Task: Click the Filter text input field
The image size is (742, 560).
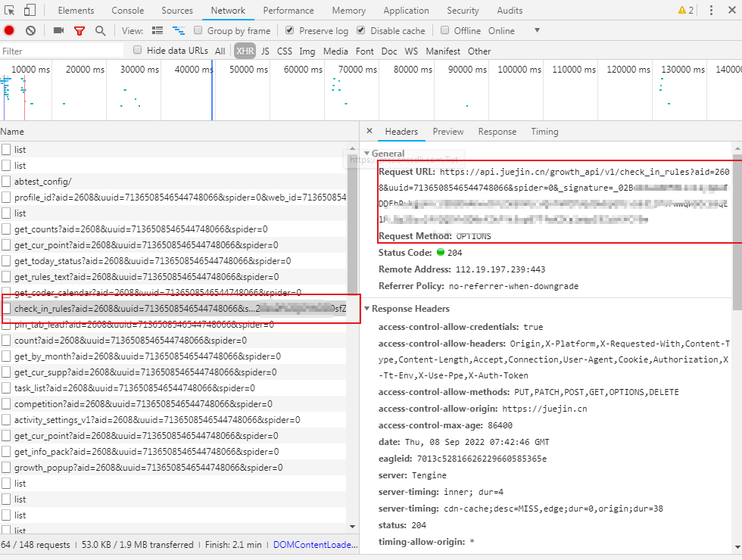Action: 62,51
